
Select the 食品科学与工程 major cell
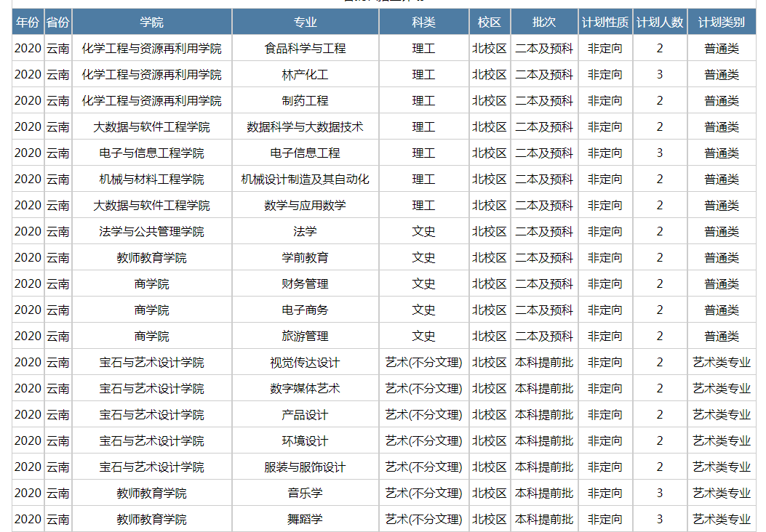coord(305,49)
